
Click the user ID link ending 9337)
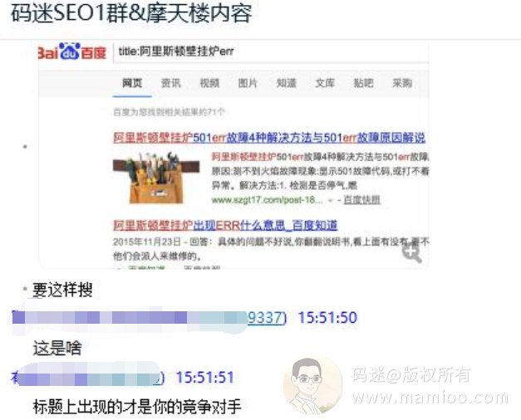(267, 318)
